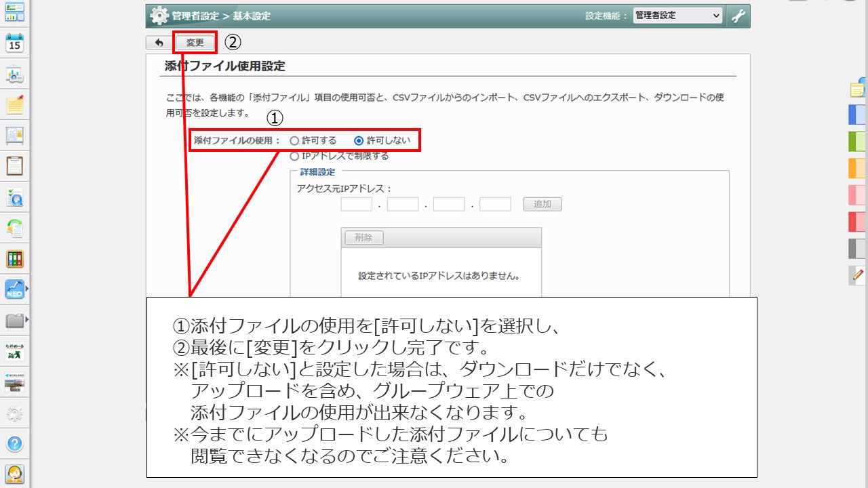Screen dimensions: 868x488
Task: Open the NEO chart icon
Action: 14,290
